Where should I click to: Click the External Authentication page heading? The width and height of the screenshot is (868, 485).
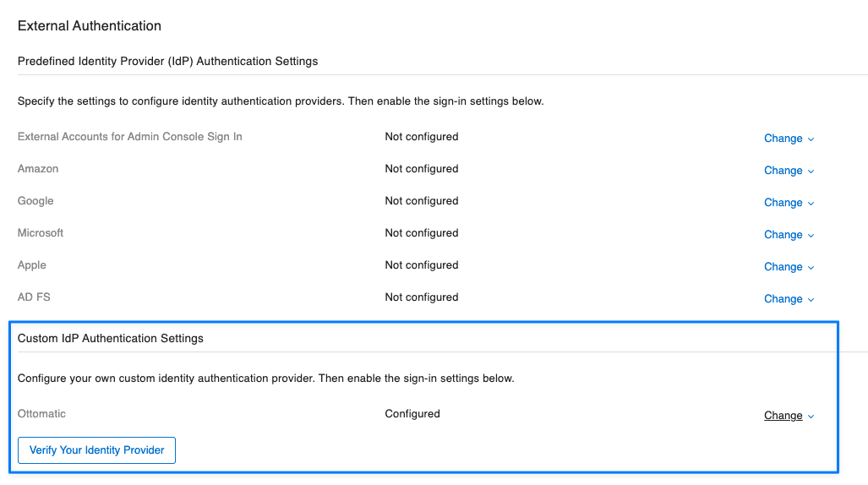(90, 26)
